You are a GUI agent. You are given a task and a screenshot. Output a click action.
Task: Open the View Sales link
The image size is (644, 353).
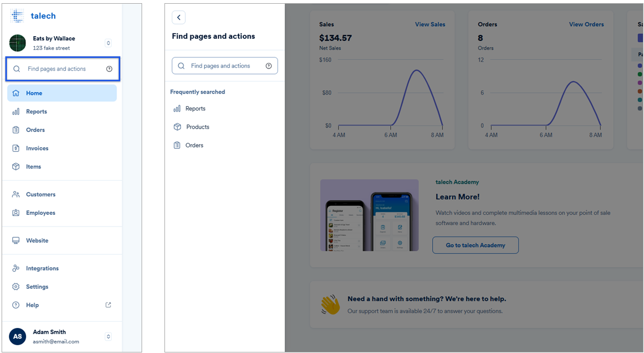(430, 24)
